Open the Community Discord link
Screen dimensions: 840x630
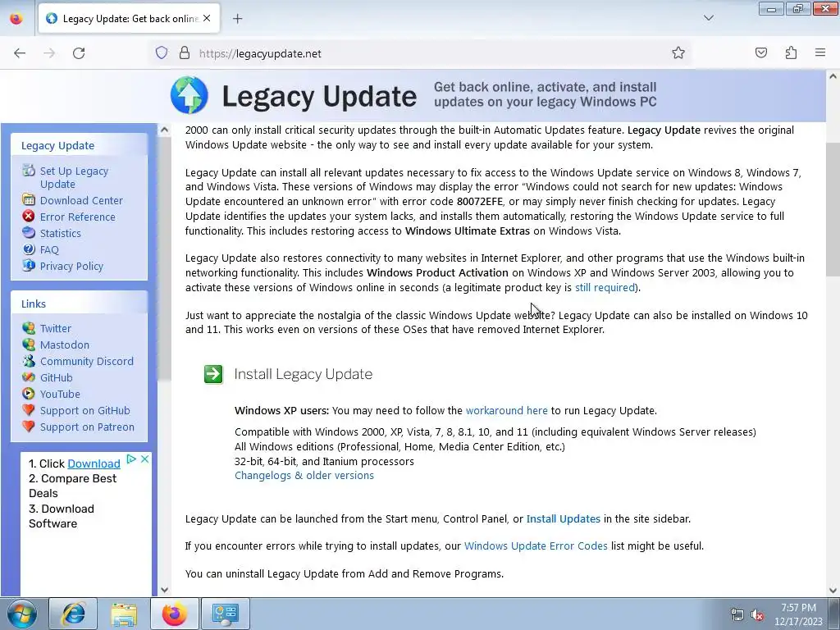pyautogui.click(x=87, y=362)
